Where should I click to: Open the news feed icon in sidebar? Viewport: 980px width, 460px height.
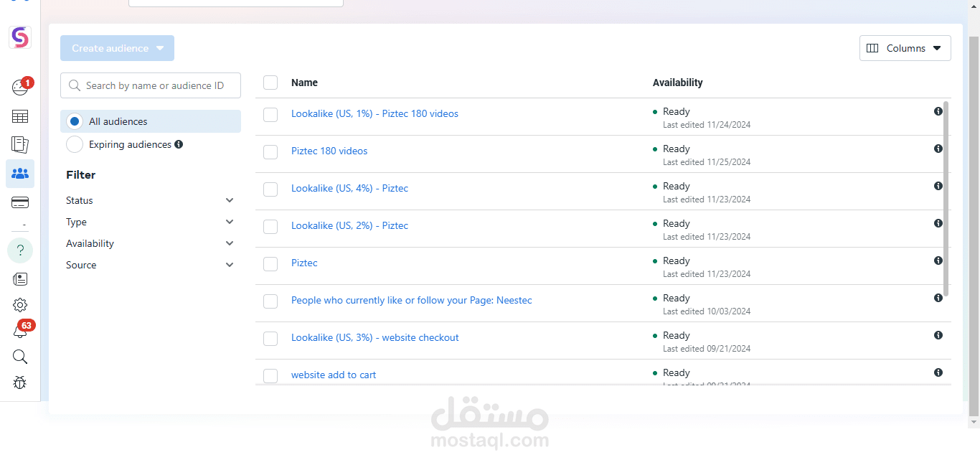[20, 278]
